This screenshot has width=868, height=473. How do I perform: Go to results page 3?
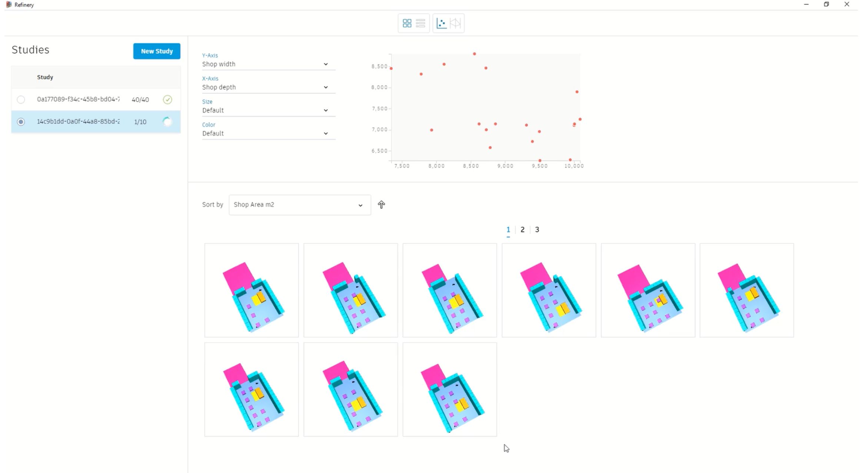click(x=537, y=230)
